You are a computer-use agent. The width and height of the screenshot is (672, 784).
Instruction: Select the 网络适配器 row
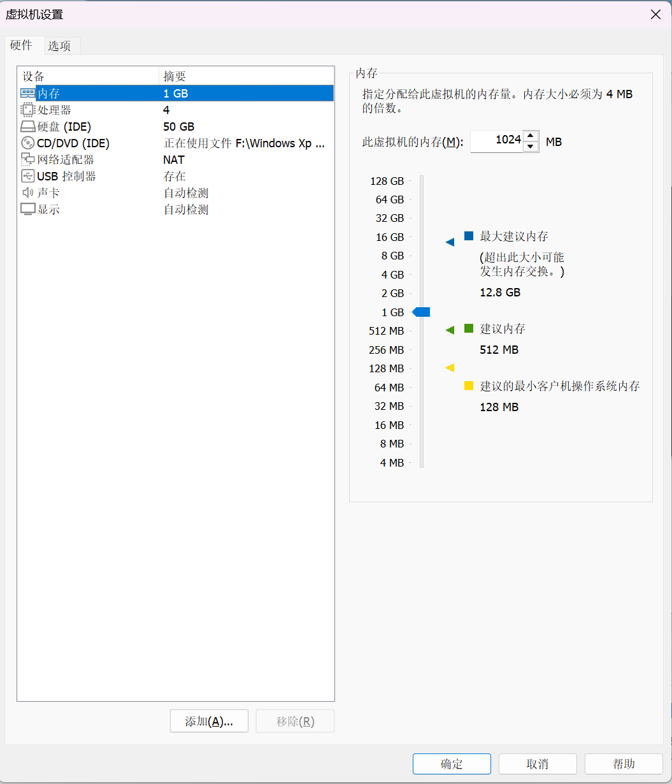176,159
